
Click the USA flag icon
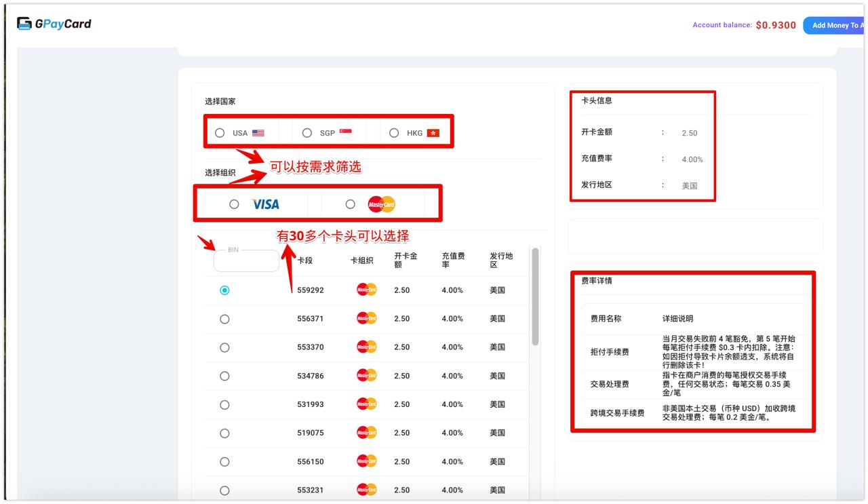[x=258, y=133]
